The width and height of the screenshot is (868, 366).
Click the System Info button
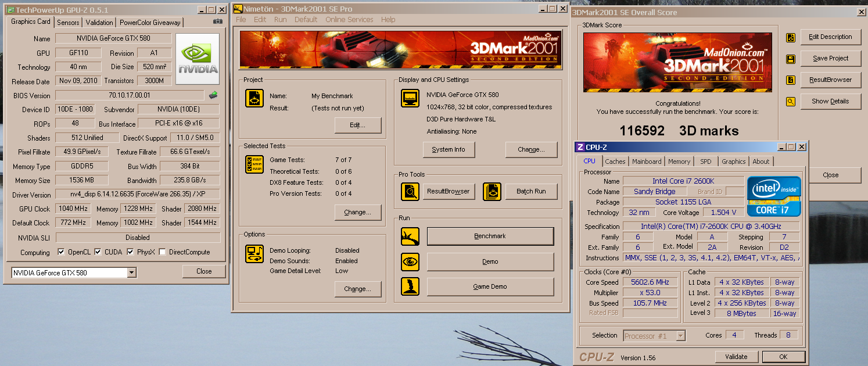[449, 149]
